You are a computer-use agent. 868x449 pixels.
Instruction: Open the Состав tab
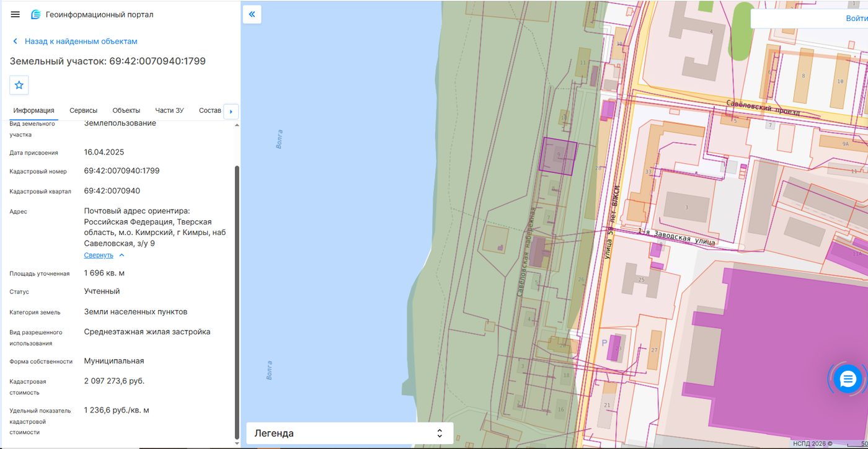(x=210, y=110)
